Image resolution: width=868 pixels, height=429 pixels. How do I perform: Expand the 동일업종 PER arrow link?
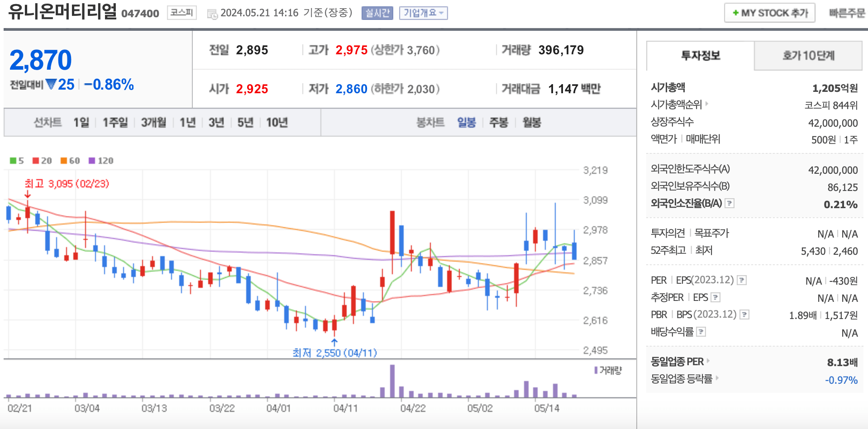click(708, 361)
